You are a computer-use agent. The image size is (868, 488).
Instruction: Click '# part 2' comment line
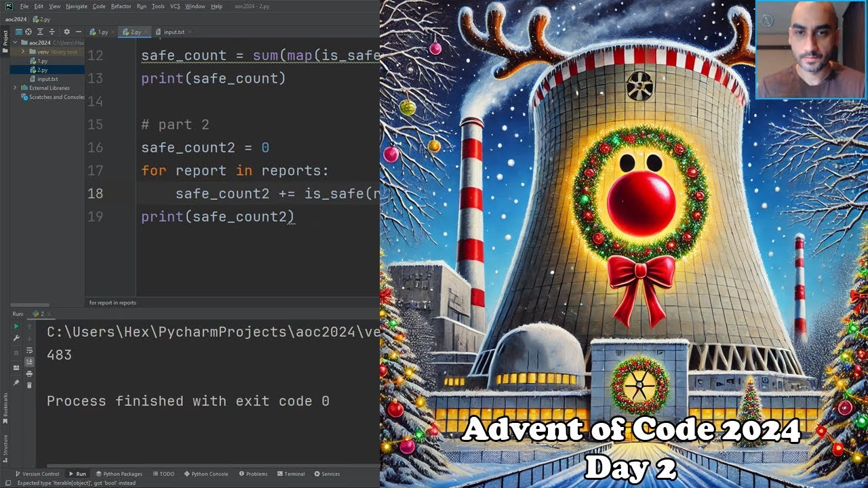(175, 125)
